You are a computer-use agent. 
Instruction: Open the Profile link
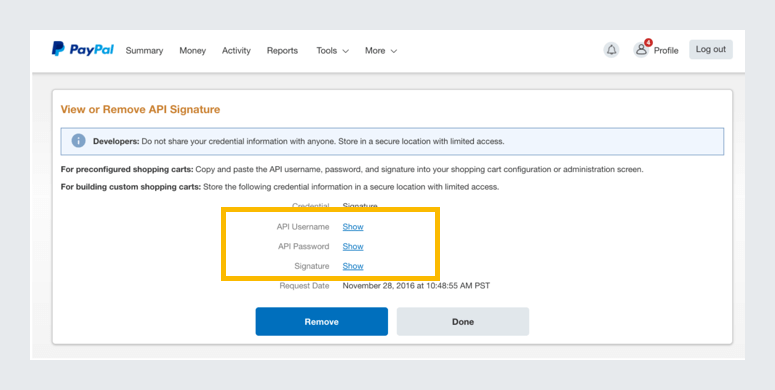pyautogui.click(x=666, y=50)
